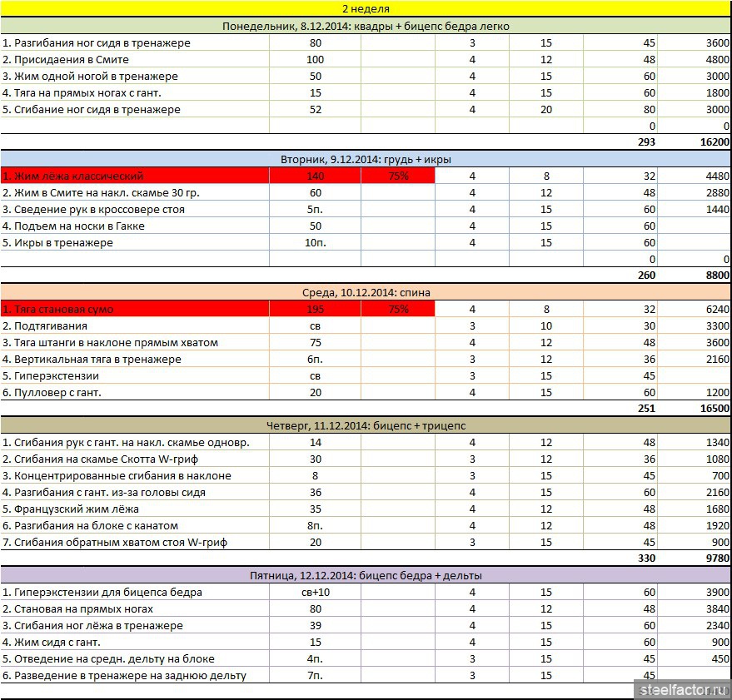Select '3. Сгибания ног лёжа в тренажере'
Screen dimensions: 732x700
pos(135,626)
